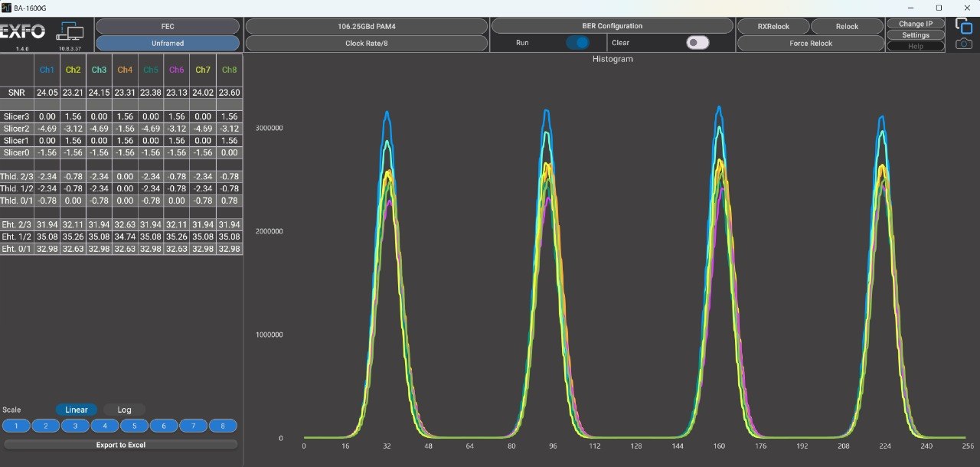Open the FEC tab
Screen dimensions: 980x467
[x=168, y=26]
